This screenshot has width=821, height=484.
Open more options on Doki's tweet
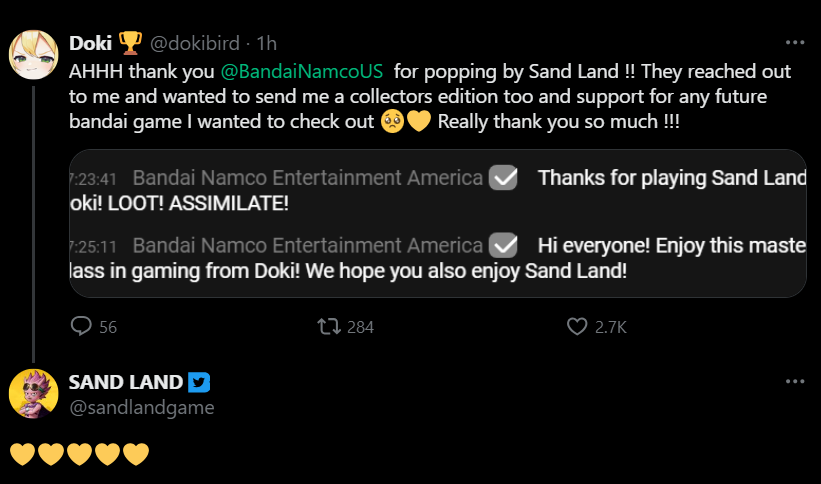click(x=795, y=43)
